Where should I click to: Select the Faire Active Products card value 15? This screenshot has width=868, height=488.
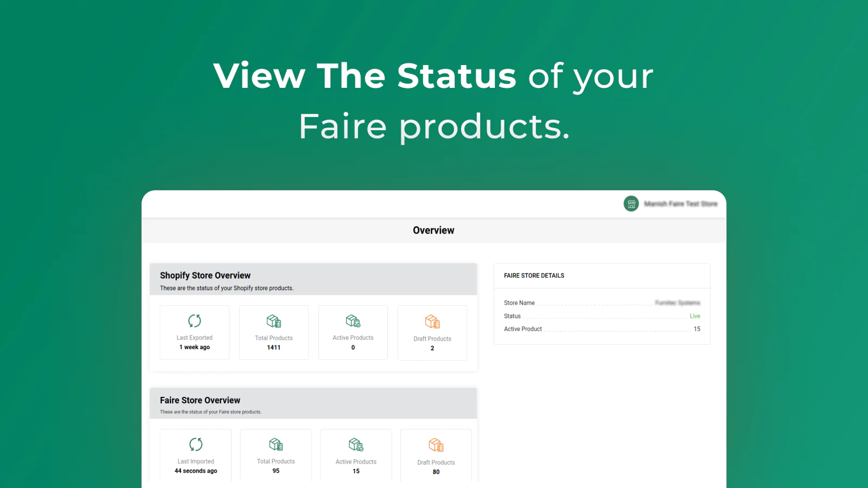point(356,471)
